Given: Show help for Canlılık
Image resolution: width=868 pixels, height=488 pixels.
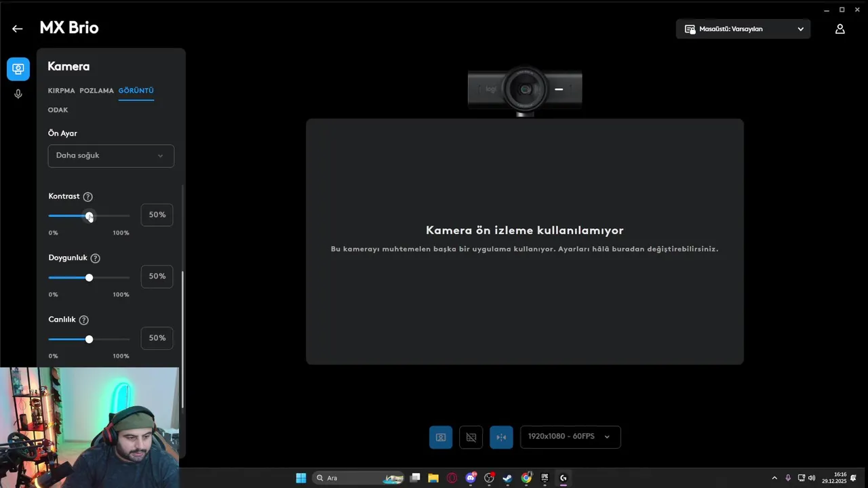Looking at the screenshot, I should [x=83, y=320].
